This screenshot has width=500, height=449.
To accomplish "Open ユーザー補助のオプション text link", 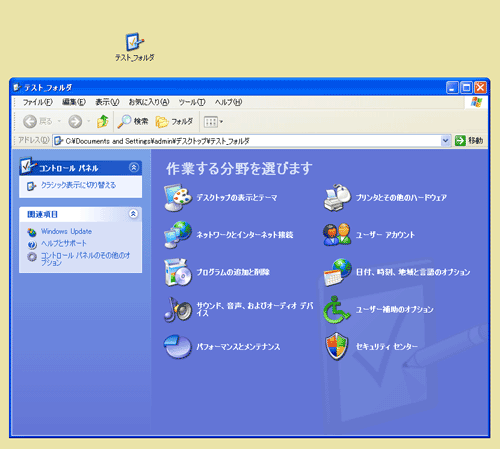I will (x=395, y=310).
